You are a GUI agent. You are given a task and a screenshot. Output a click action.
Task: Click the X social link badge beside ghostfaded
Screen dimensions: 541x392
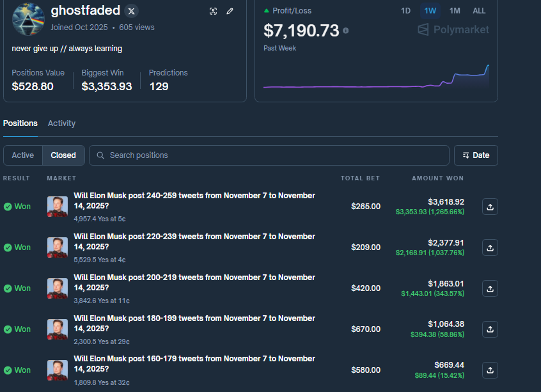[132, 11]
